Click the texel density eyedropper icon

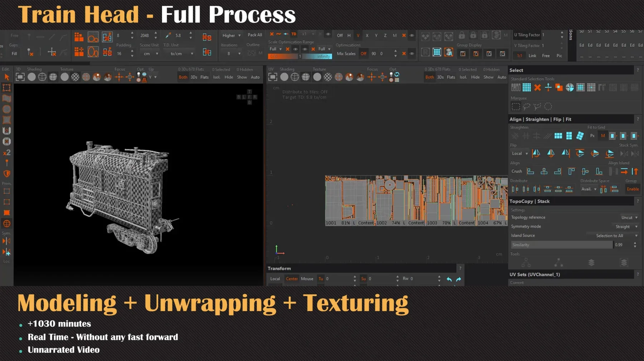(167, 35)
